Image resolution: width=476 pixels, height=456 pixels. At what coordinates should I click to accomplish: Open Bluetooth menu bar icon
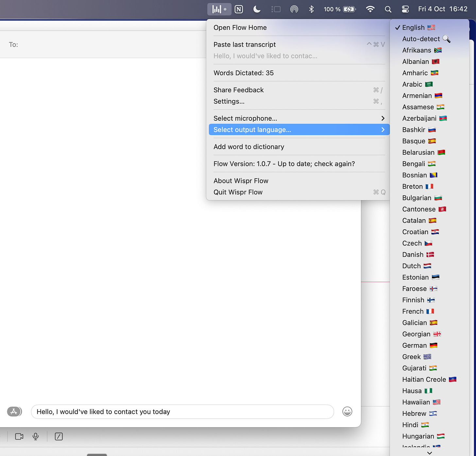point(311,9)
